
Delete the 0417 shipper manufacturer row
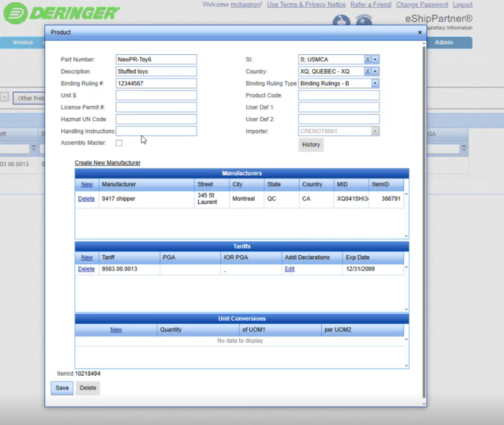coord(86,199)
